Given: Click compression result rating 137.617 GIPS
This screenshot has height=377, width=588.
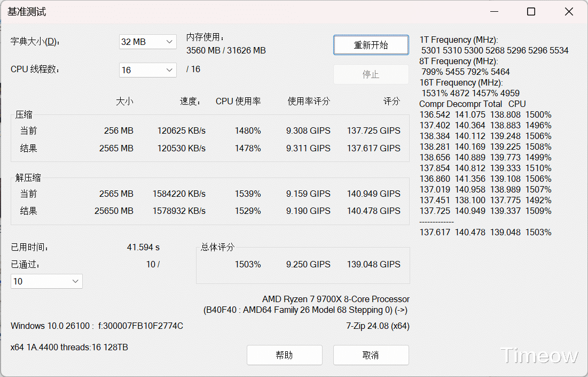Looking at the screenshot, I should click(373, 148).
